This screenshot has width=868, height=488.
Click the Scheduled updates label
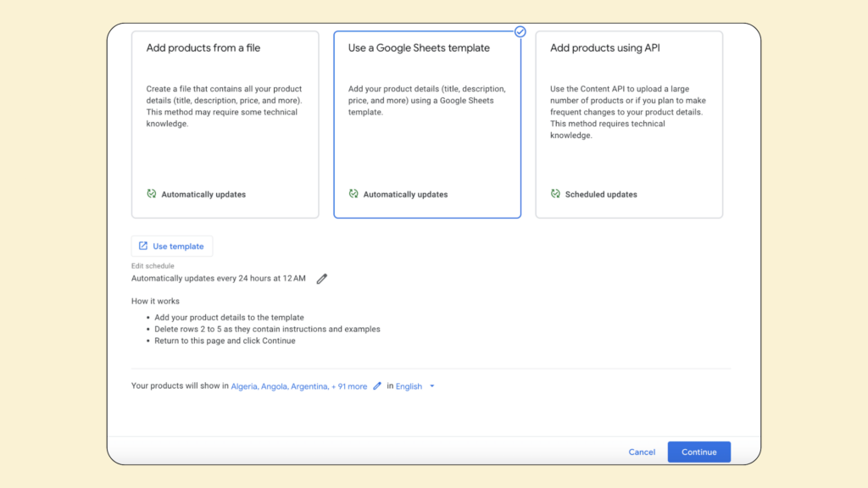point(601,194)
